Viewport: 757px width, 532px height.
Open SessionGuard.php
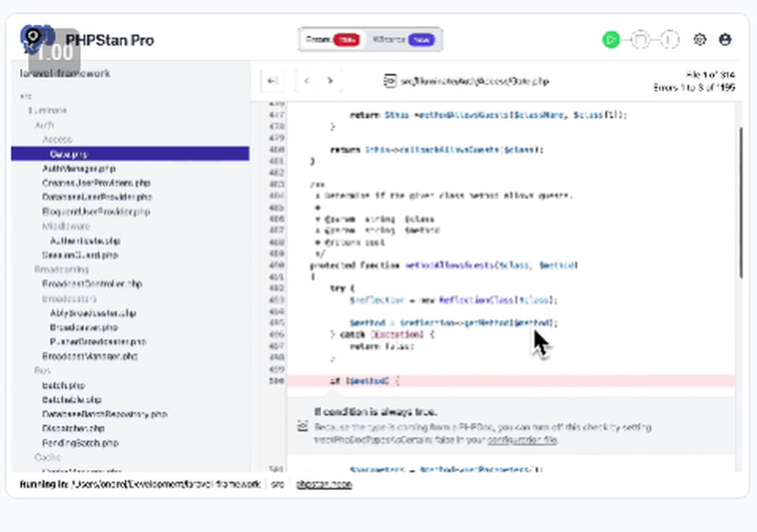pyautogui.click(x=80, y=255)
